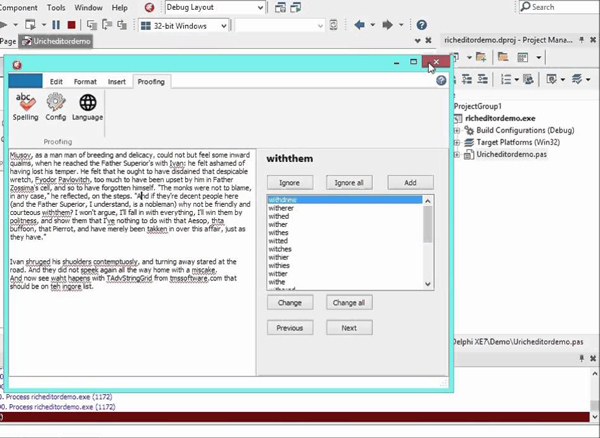Select the Uricheditordemo editor tab
This screenshot has width=600, height=438.
(56, 41)
